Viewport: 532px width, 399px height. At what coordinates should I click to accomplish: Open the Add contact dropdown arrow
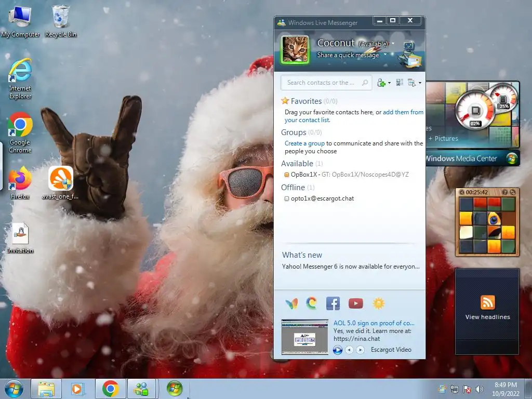[389, 83]
